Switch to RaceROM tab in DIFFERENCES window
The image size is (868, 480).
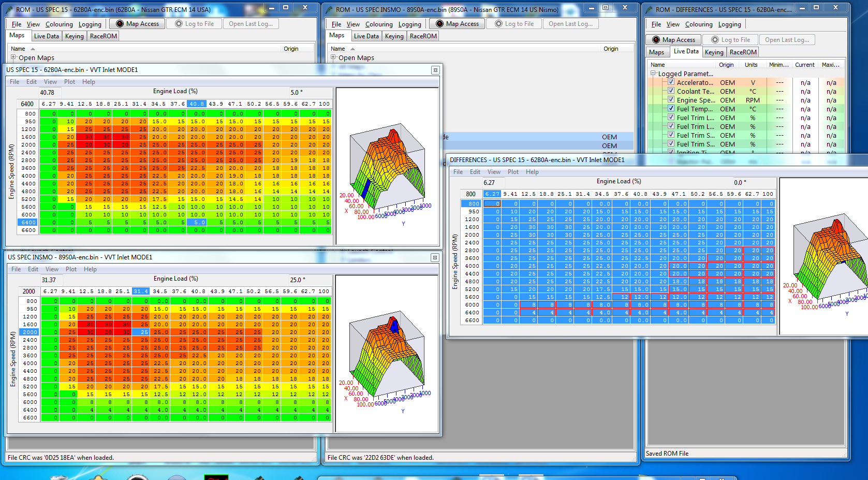(x=743, y=52)
